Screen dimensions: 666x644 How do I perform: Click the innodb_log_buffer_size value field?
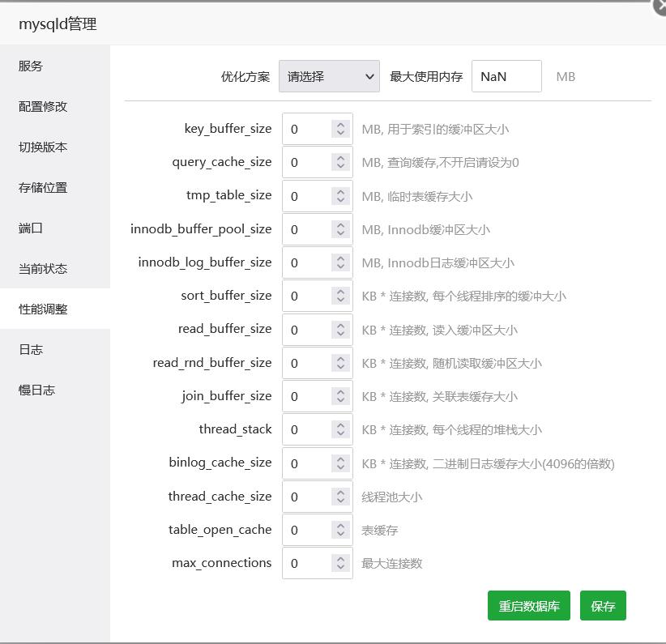point(318,262)
